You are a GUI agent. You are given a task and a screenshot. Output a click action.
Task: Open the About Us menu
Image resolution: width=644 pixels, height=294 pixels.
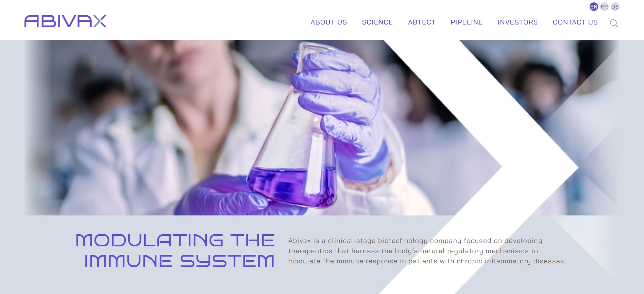[x=328, y=22]
